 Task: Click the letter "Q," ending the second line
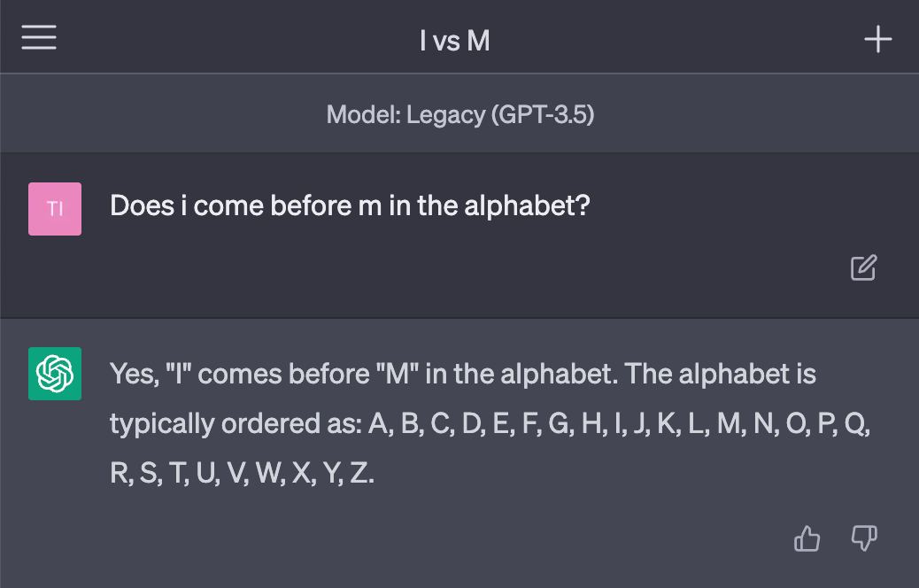(x=857, y=423)
